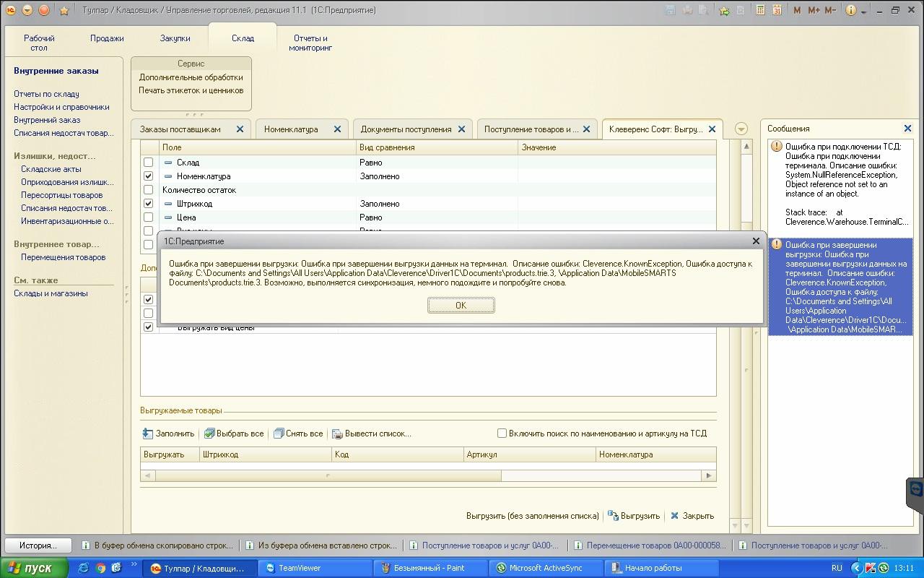Enable search by name and article on ТСД
The image size is (924, 578).
click(x=502, y=433)
